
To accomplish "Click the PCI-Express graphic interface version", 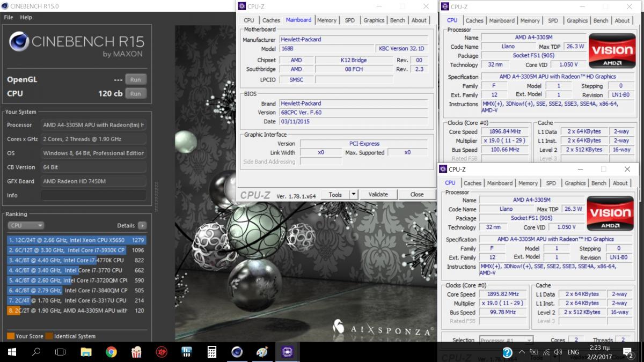I will (x=364, y=144).
